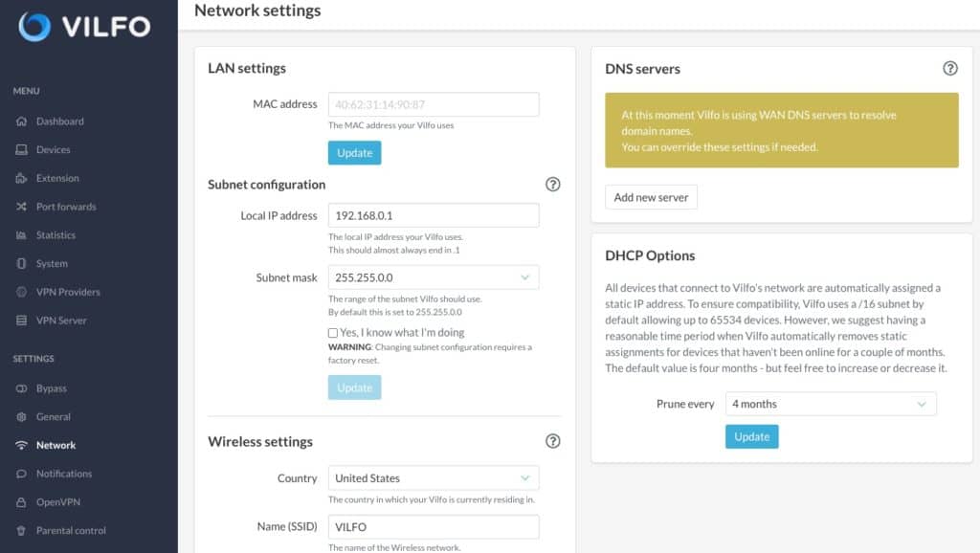Click Update in DHCP Options
The width and height of the screenshot is (980, 553).
[x=752, y=437]
